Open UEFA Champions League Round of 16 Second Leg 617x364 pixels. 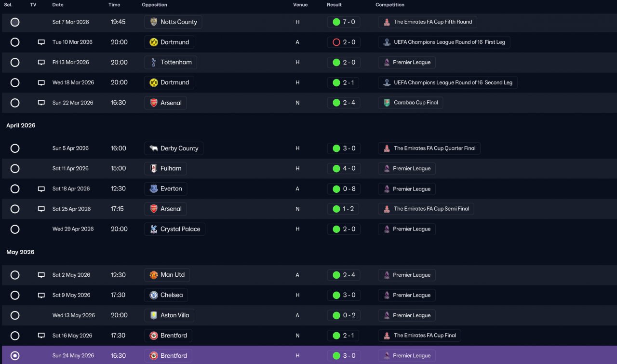(448, 82)
